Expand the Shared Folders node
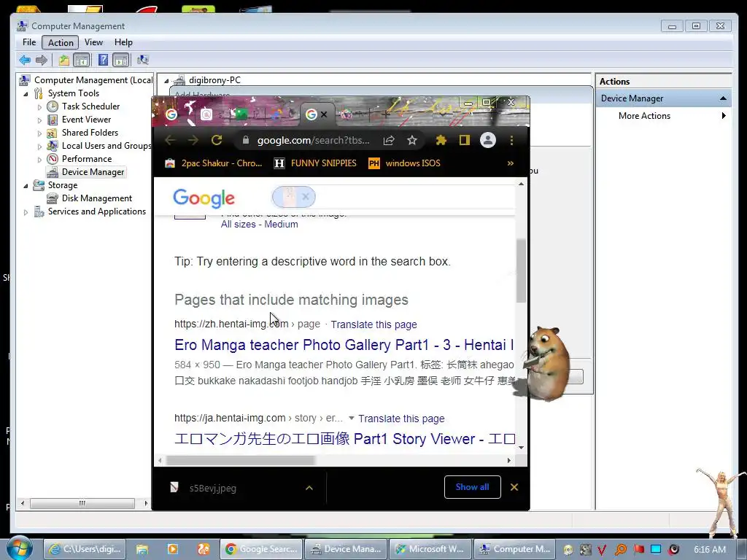Image resolution: width=747 pixels, height=560 pixels. click(39, 133)
